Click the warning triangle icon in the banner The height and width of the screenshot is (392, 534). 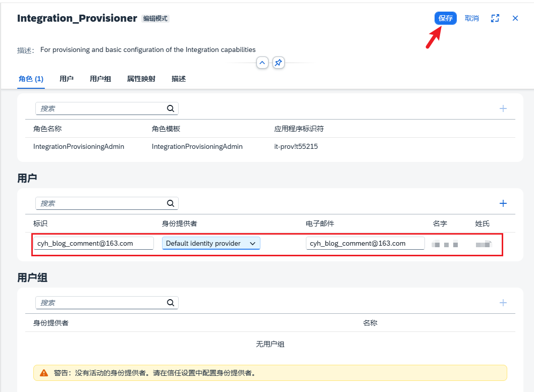[x=43, y=373]
